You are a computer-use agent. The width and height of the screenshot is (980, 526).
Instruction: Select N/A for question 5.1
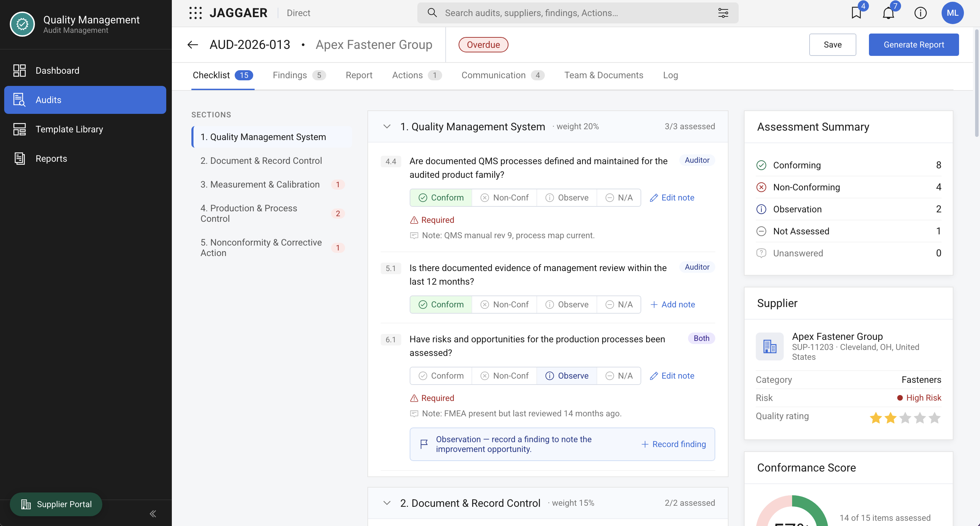click(x=619, y=305)
